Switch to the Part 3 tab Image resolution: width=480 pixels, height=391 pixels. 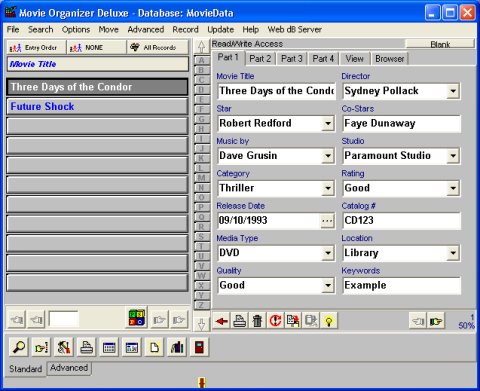(292, 59)
